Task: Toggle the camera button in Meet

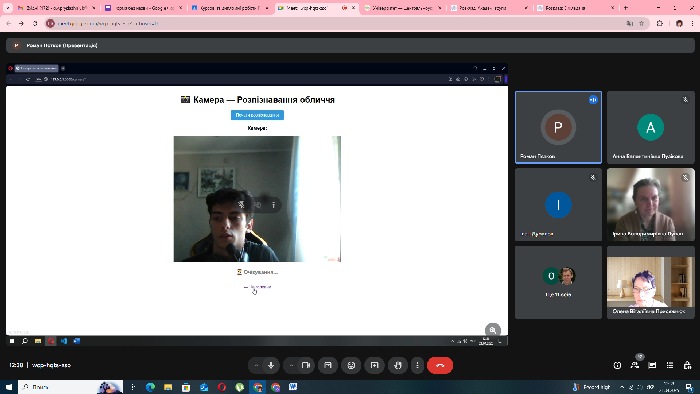Action: pyautogui.click(x=306, y=365)
